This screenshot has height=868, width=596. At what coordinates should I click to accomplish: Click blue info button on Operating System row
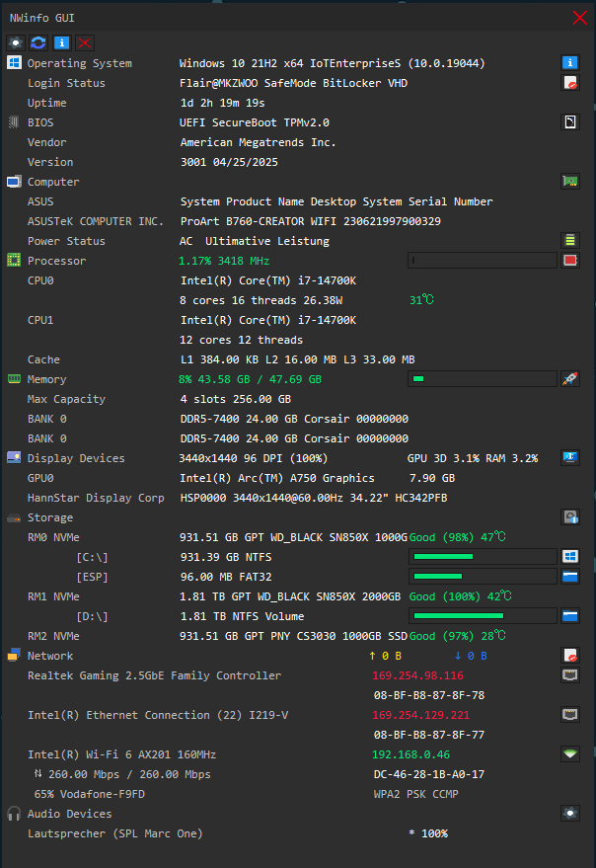(x=570, y=62)
